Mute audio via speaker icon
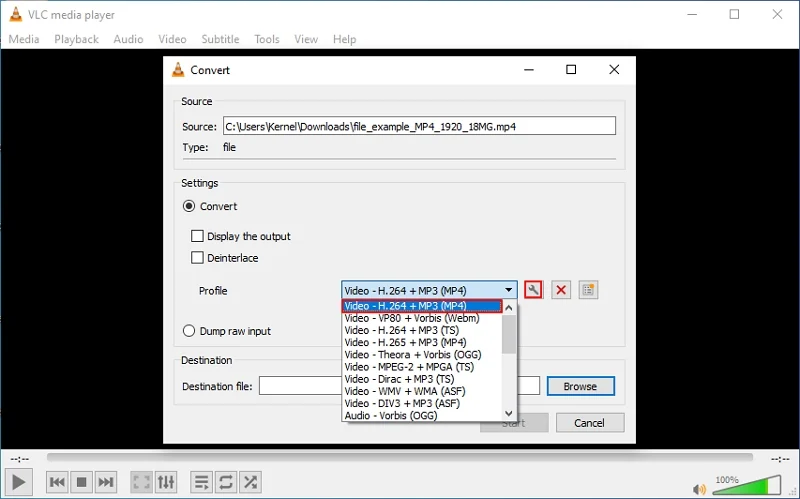The image size is (800, 499). [x=700, y=489]
